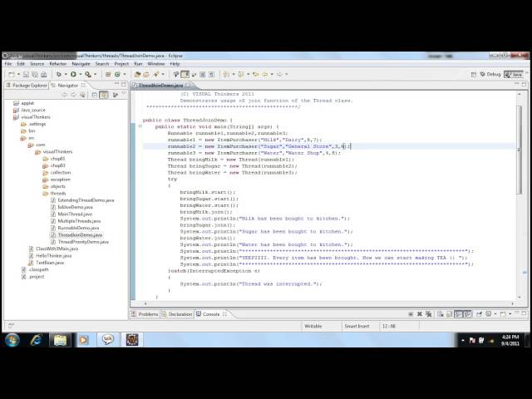Click the New Java Package icon
The height and width of the screenshot is (399, 532).
(108, 74)
